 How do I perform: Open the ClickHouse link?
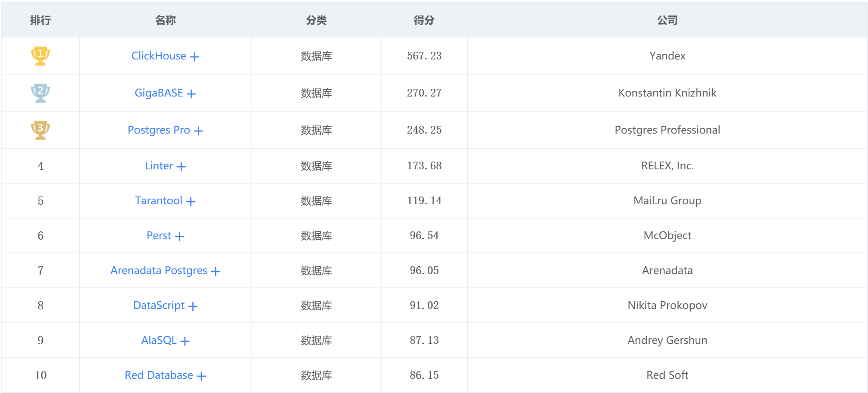pos(159,56)
